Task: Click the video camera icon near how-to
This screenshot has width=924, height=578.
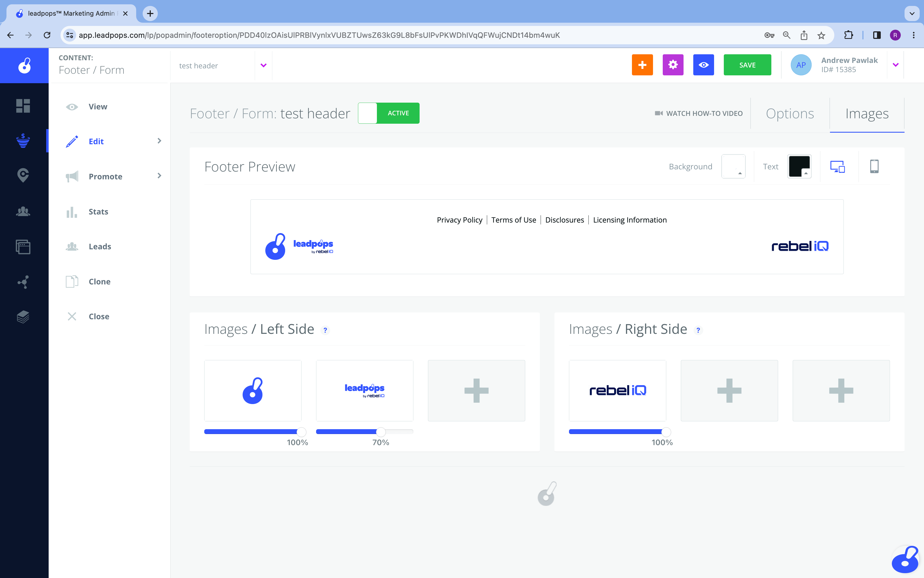Action: coord(659,113)
